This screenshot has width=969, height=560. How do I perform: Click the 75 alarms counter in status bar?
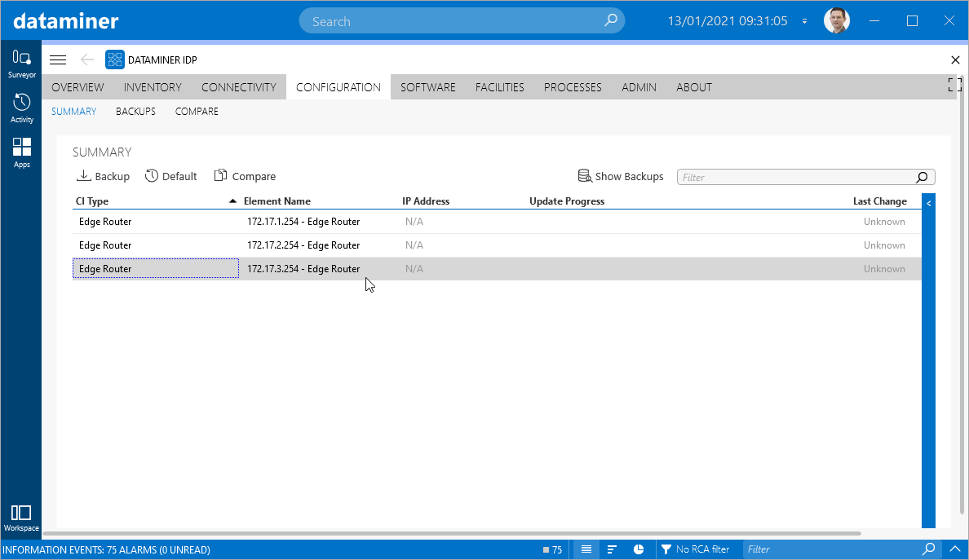click(552, 549)
